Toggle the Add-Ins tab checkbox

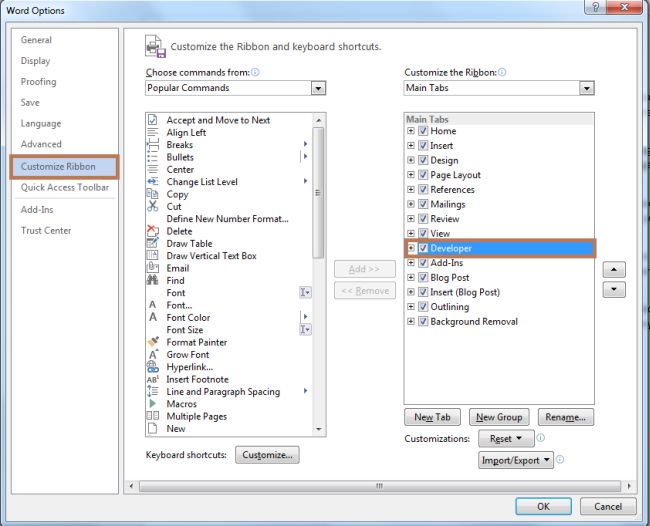(x=423, y=263)
